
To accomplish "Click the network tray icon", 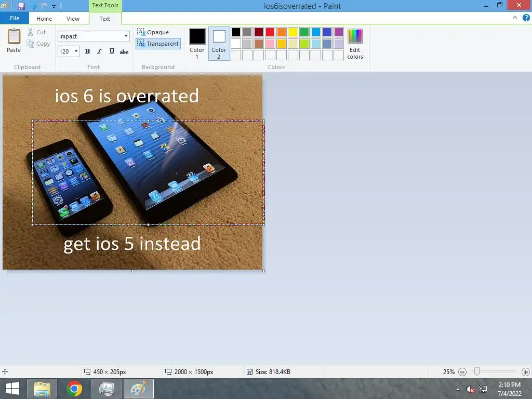I will (483, 389).
